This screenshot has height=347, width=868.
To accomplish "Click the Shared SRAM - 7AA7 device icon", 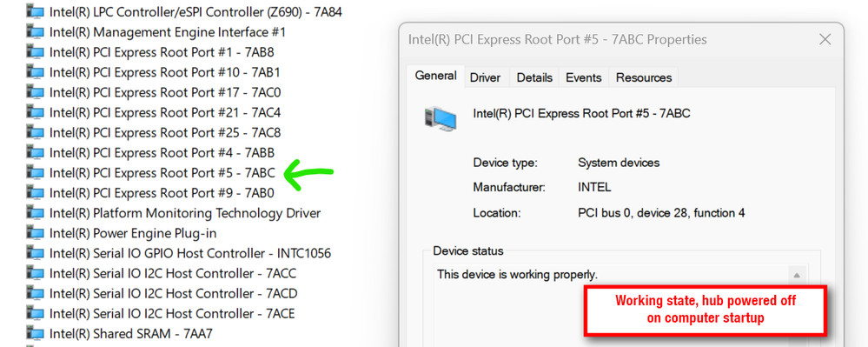I will pyautogui.click(x=35, y=334).
